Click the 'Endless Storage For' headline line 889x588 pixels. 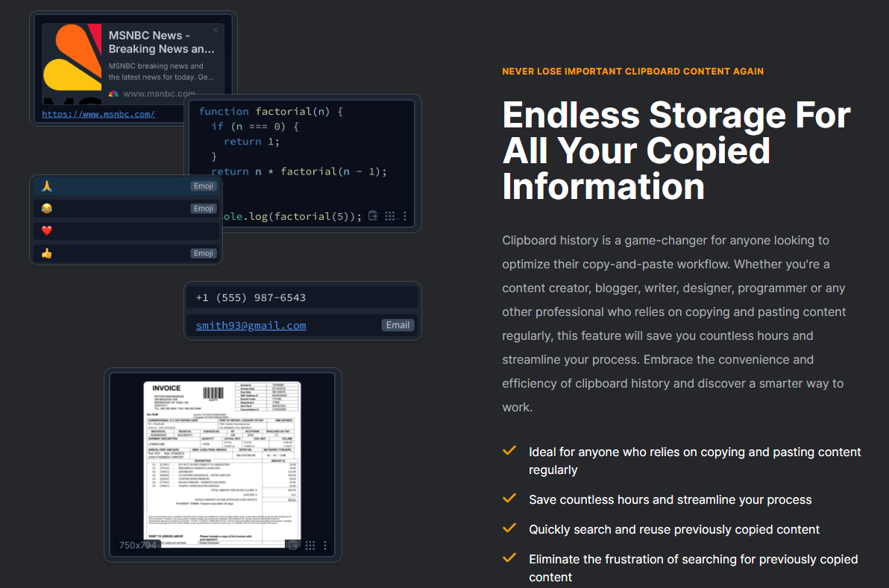[676, 115]
